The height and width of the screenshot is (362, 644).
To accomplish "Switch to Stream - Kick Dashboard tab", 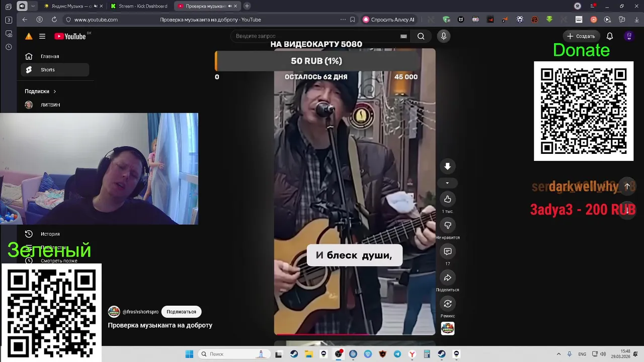I will pos(139,6).
